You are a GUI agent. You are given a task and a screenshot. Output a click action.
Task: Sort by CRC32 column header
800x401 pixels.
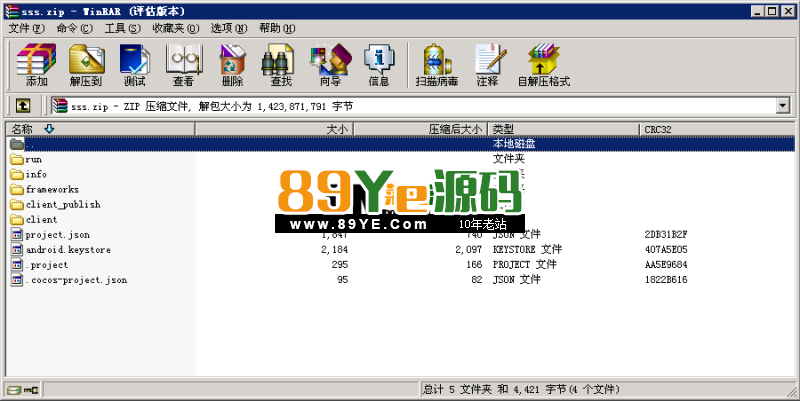[716, 129]
